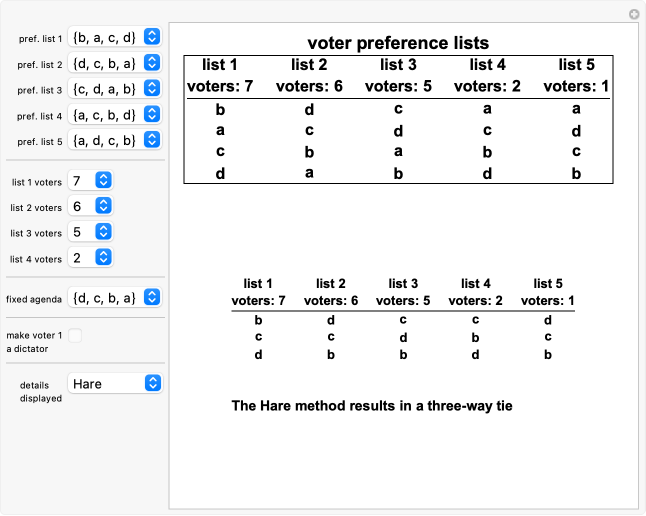
Task: Open the pref. list 2 dropdown
Action: 114,63
